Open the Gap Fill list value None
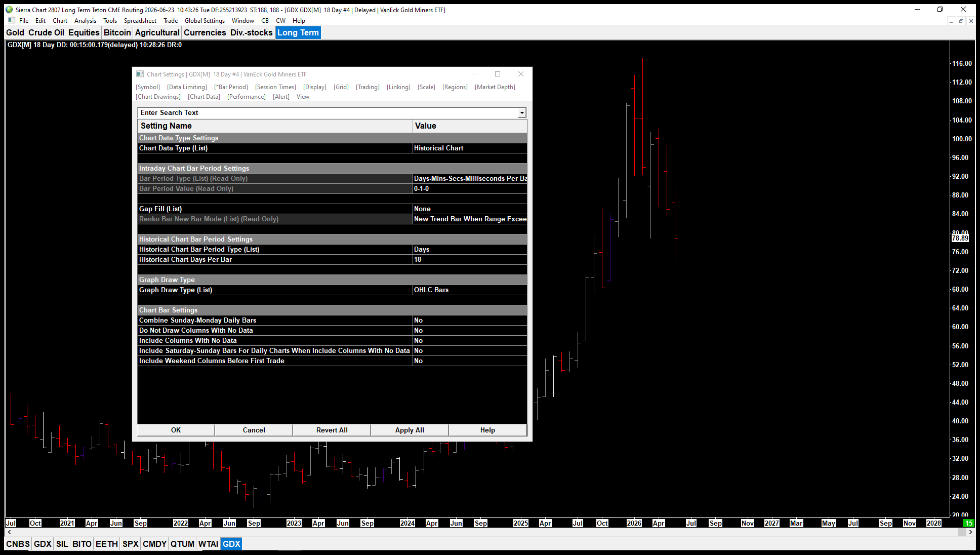Image resolution: width=980 pixels, height=555 pixels. [x=470, y=209]
